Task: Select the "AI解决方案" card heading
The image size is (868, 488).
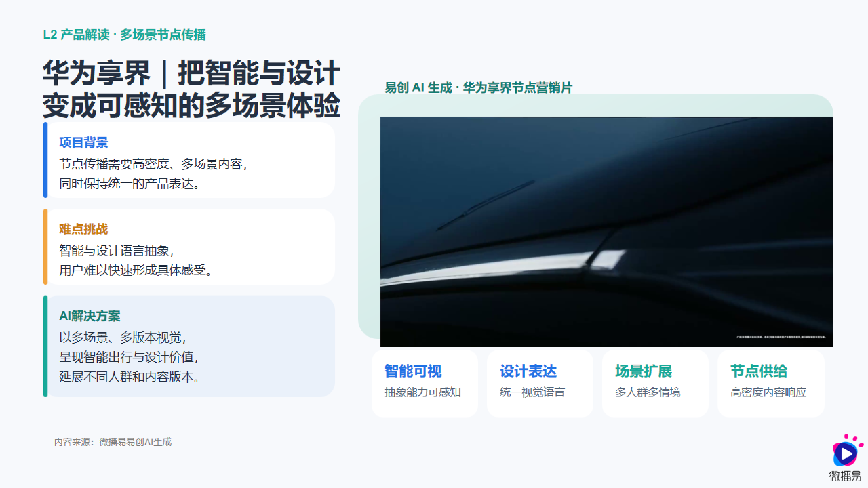Action: click(90, 316)
